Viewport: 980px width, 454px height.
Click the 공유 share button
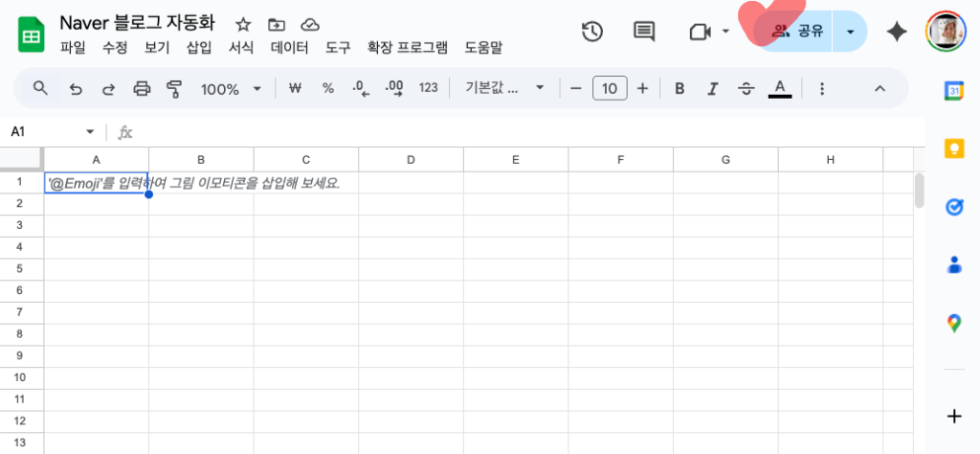tap(797, 32)
